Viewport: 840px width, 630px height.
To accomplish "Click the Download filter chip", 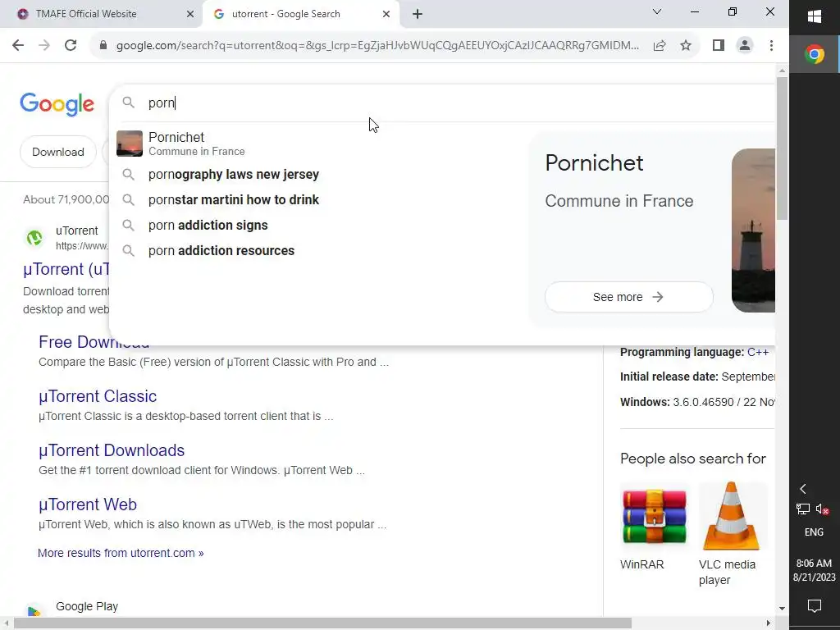I will coord(58,152).
